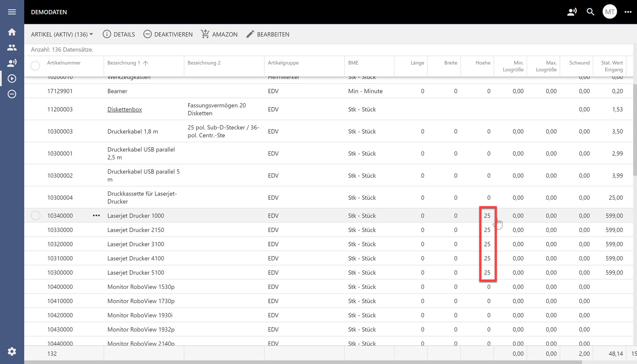Viewport: 637px width, 364px height.
Task: Click Deaktivieren in the toolbar
Action: (168, 34)
